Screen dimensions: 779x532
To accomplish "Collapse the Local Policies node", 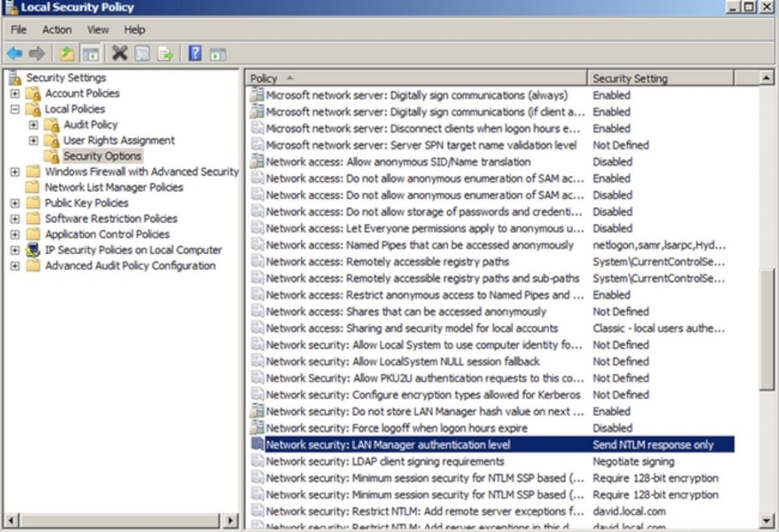I will coord(15,109).
